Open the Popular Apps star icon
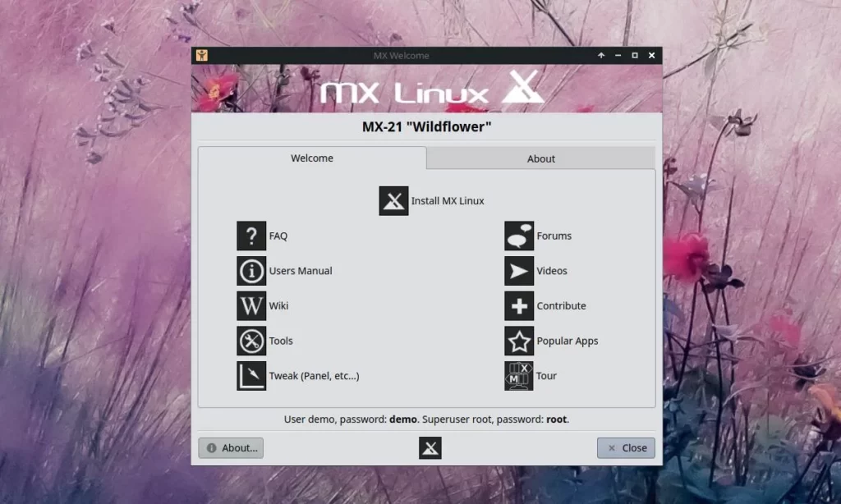Image resolution: width=841 pixels, height=504 pixels. pos(519,341)
